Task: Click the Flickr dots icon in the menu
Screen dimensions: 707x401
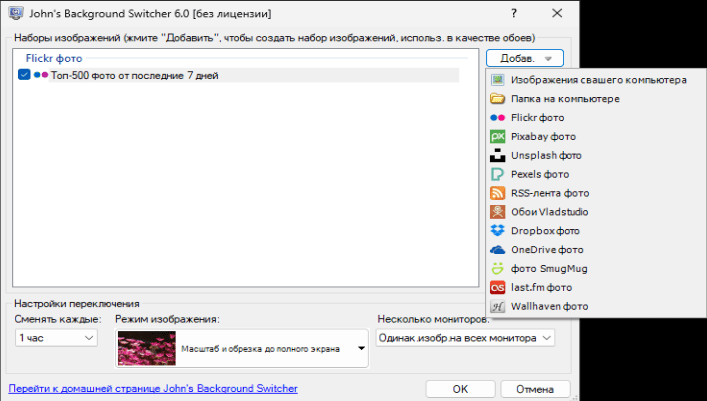Action: pyautogui.click(x=497, y=118)
